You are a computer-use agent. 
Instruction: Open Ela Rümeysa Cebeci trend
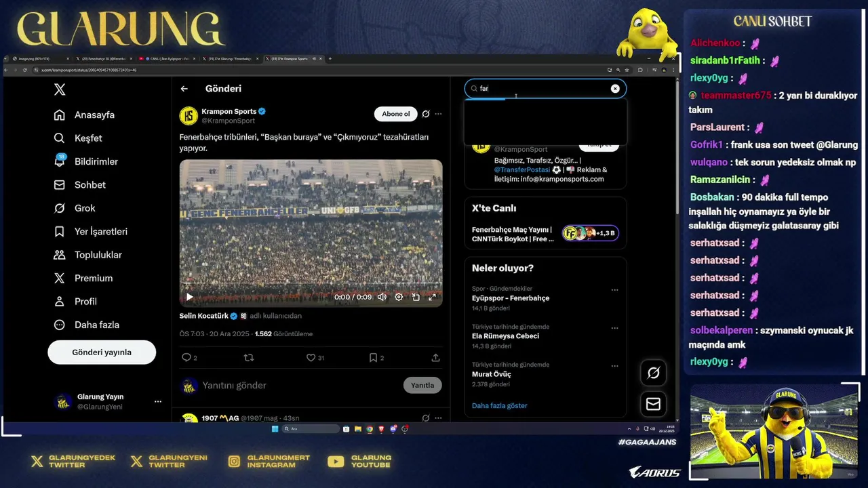click(x=506, y=336)
